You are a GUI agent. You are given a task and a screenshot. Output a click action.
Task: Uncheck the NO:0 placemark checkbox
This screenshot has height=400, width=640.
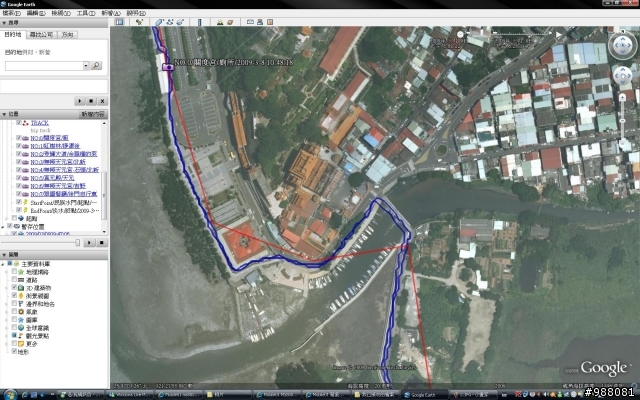[19, 138]
